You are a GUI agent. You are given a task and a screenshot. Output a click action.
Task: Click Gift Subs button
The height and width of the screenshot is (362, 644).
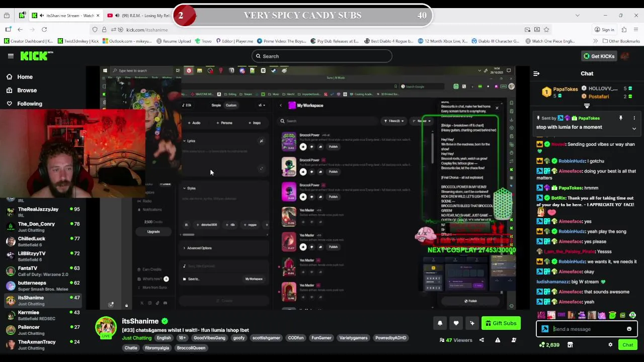501,323
